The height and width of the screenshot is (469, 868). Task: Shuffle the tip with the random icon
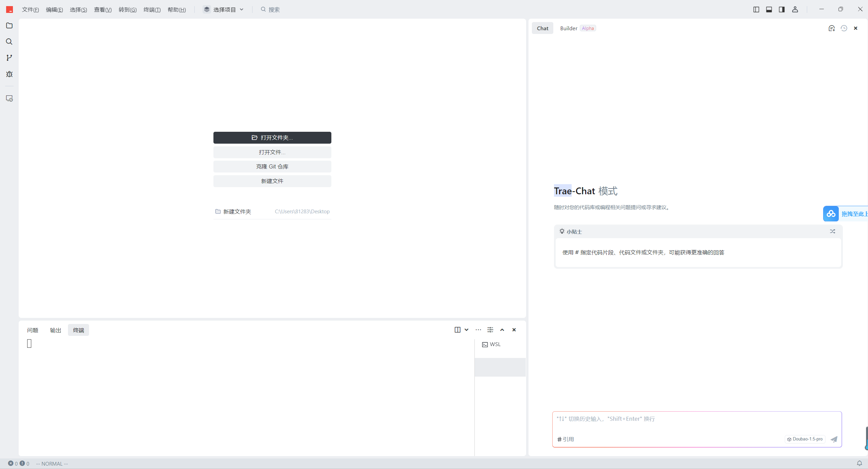832,231
